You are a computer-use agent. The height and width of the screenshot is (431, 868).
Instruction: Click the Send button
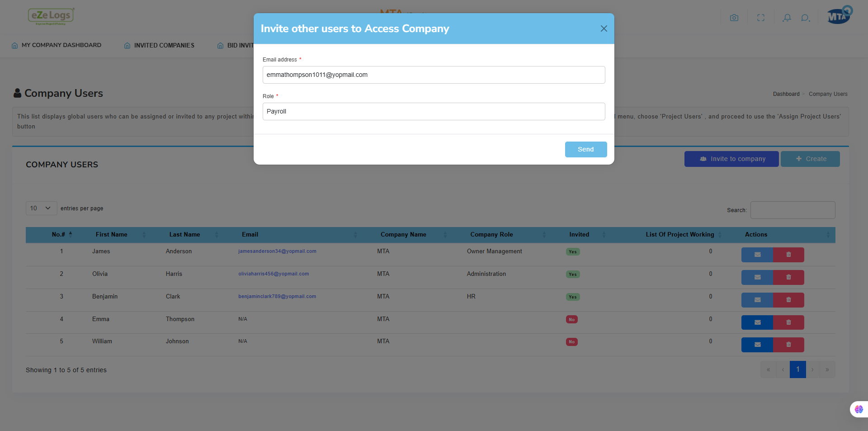tap(586, 149)
